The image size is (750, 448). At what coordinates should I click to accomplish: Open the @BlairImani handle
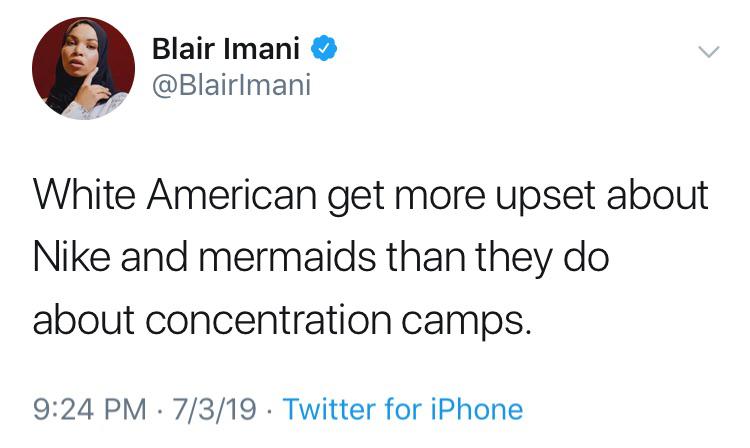pos(231,86)
